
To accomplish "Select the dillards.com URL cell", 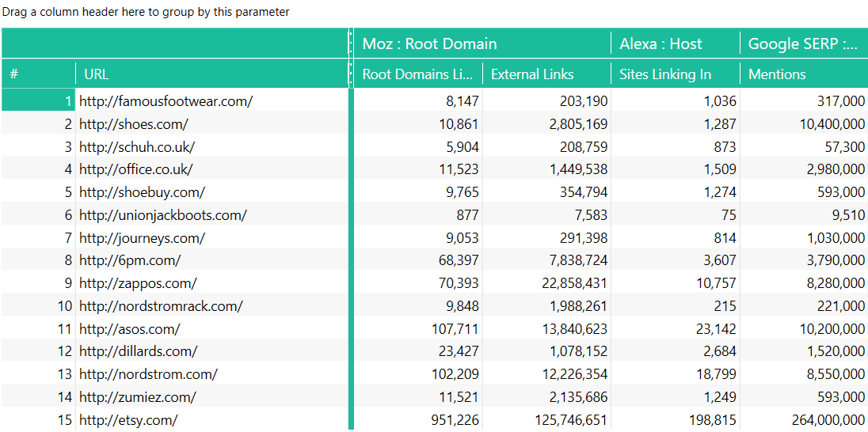I will [x=212, y=351].
